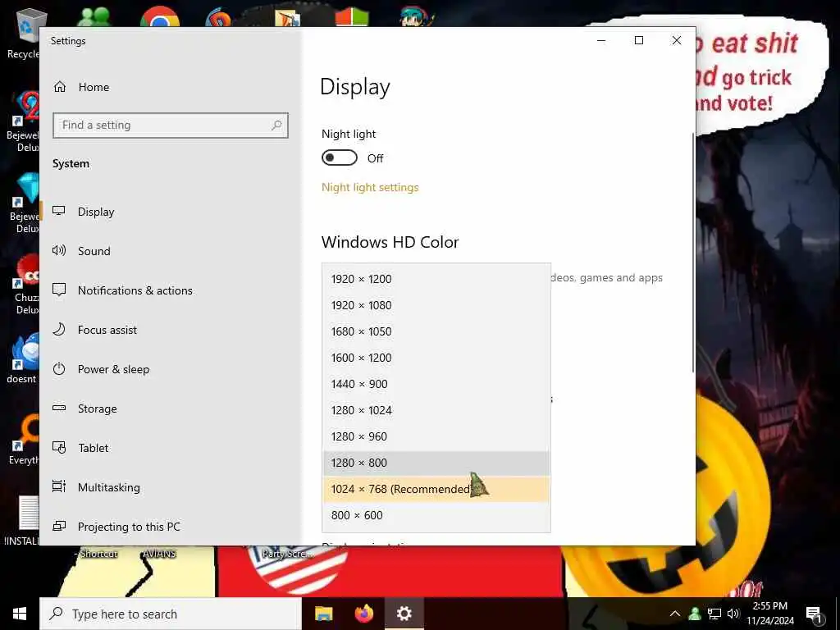Click the Home label in Settings sidebar

click(x=94, y=87)
